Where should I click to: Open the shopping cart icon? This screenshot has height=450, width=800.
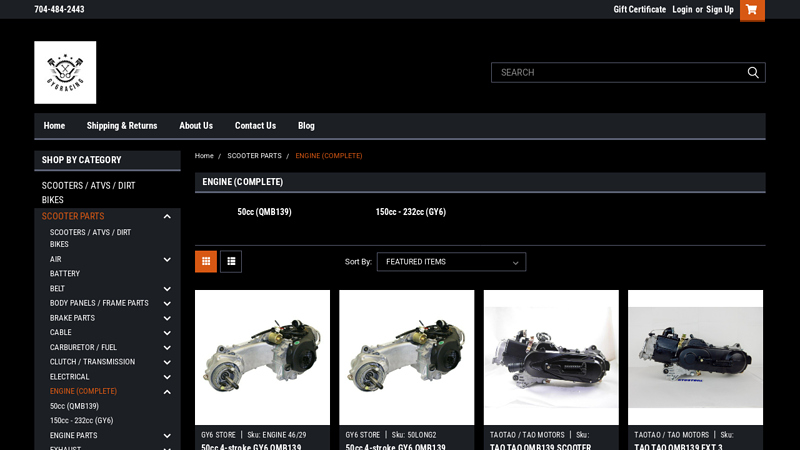click(x=752, y=10)
